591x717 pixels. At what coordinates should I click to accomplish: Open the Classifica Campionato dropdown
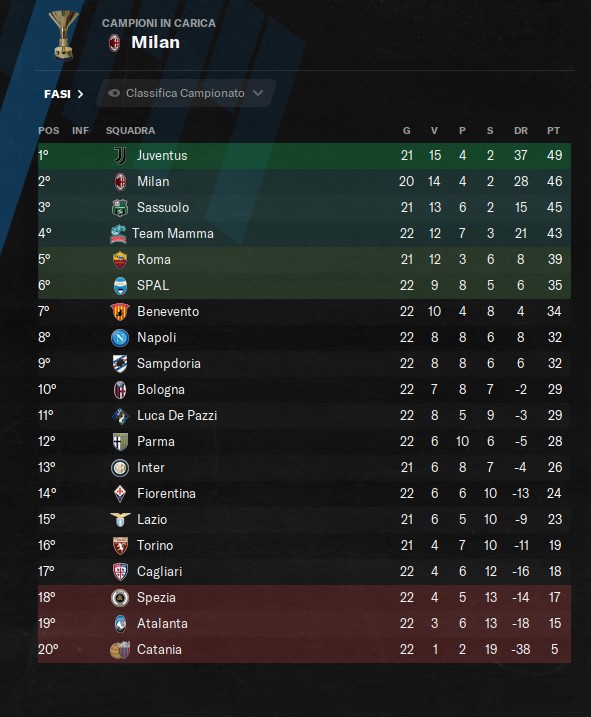tap(186, 93)
